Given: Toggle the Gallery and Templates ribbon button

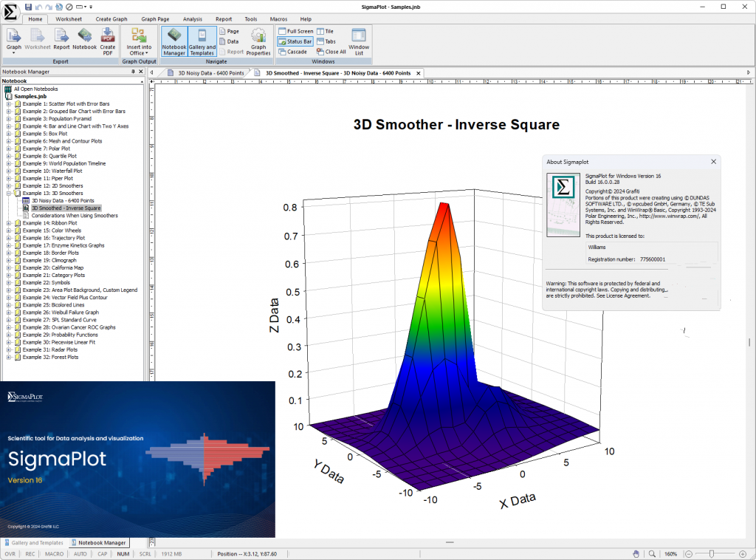Looking at the screenshot, I should [x=202, y=41].
